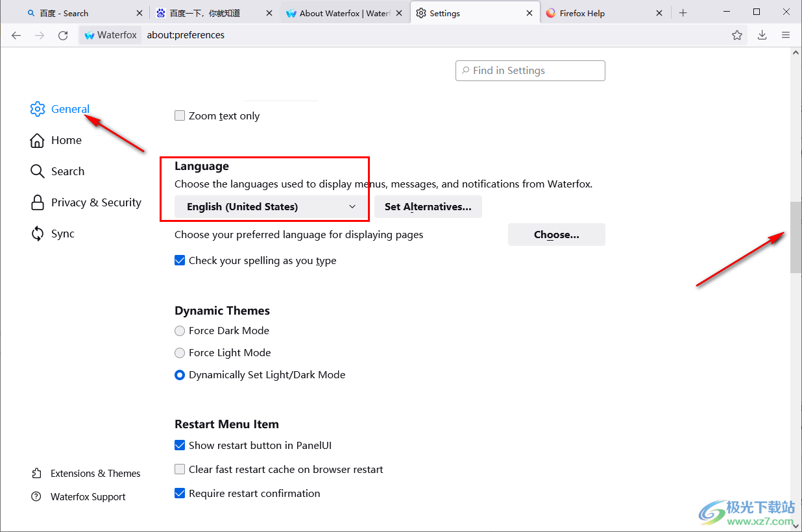Click the Waterfox identity icon in address bar

click(x=90, y=35)
